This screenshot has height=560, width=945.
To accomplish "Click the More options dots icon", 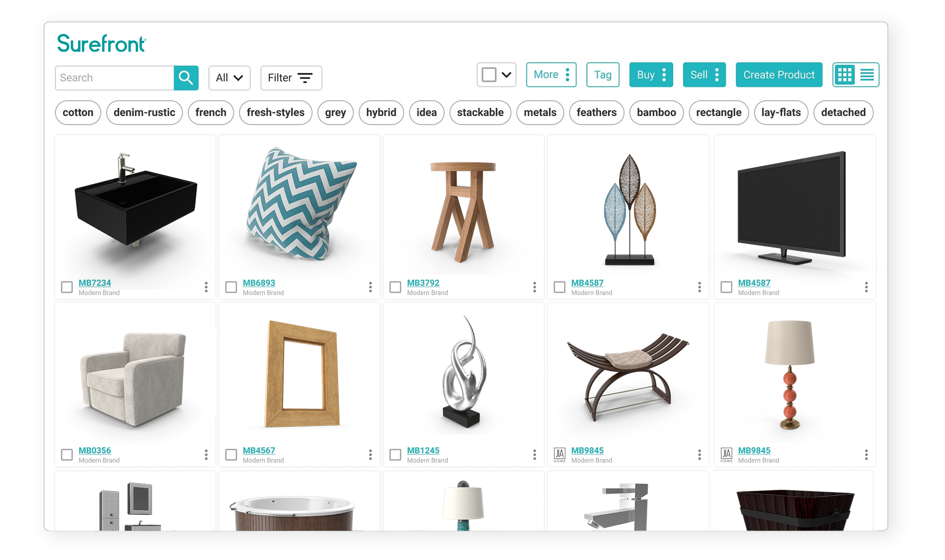I will click(565, 75).
